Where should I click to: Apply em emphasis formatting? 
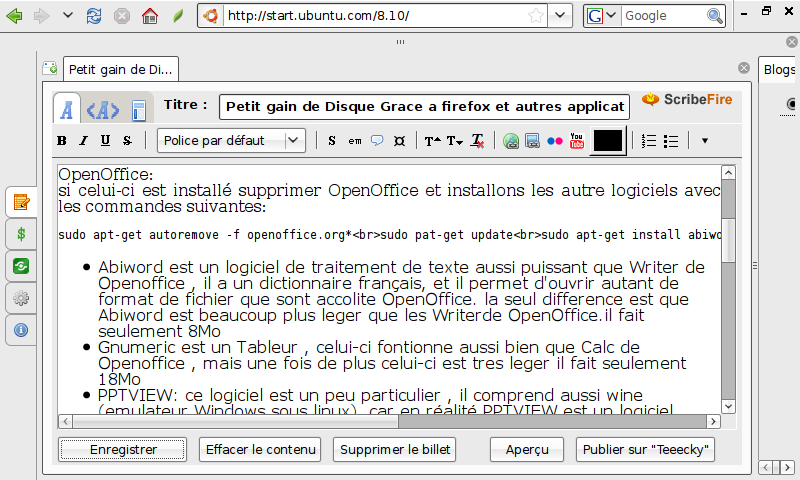[355, 141]
